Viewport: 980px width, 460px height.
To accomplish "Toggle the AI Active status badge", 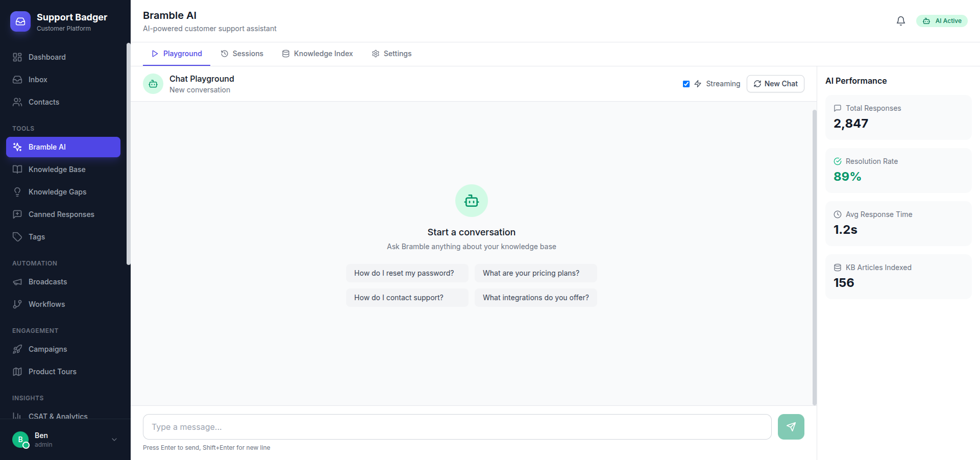I will click(x=942, y=21).
